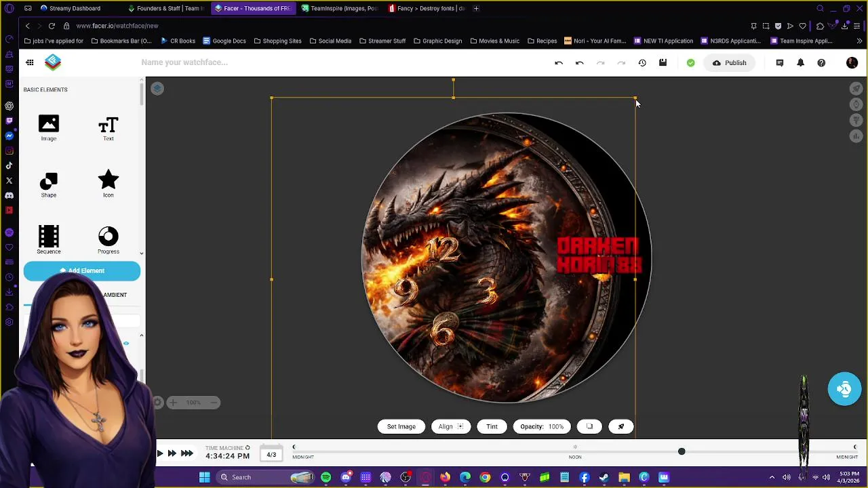The image size is (868, 488).
Task: Insert an Icon element
Action: 108,184
